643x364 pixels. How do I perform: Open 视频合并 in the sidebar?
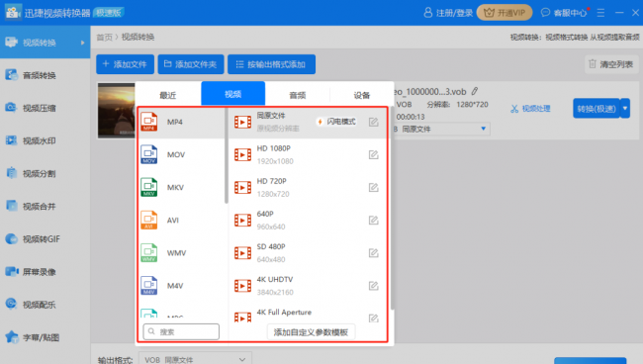tap(45, 206)
